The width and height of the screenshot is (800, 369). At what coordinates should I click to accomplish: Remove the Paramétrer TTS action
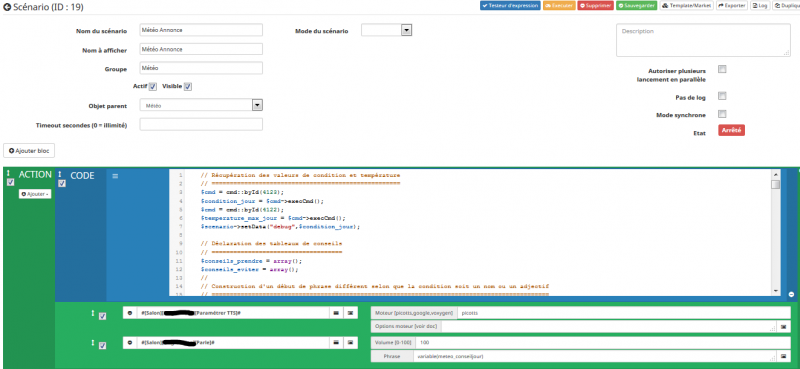click(130, 312)
